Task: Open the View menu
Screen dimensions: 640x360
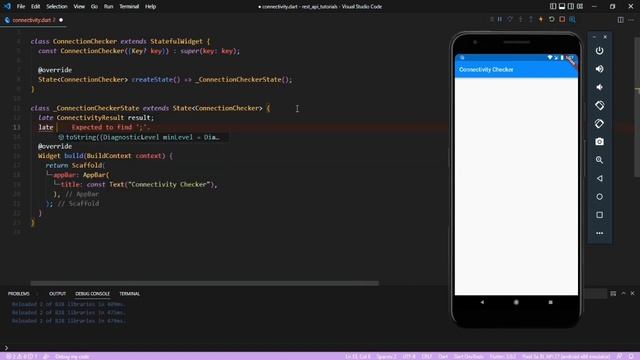Action: [79, 7]
